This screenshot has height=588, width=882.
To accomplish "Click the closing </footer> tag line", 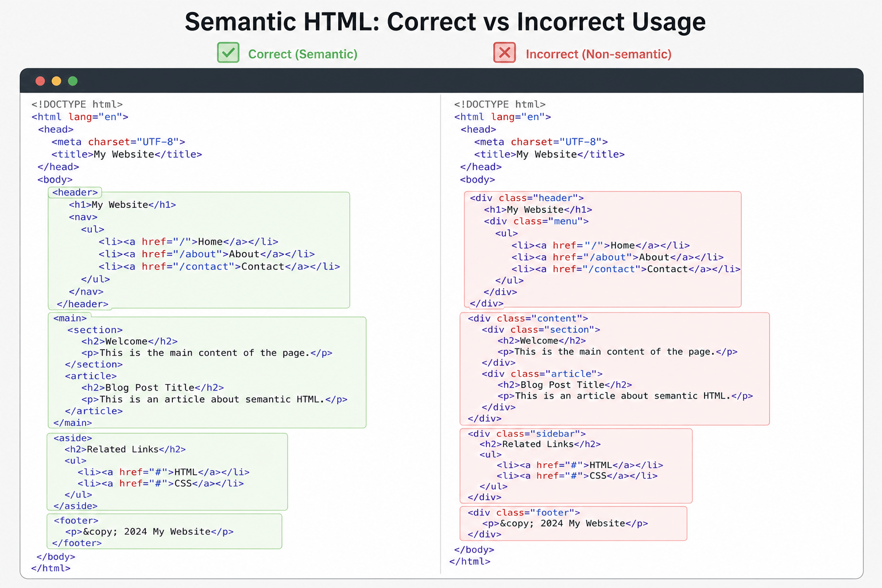I will [x=77, y=543].
